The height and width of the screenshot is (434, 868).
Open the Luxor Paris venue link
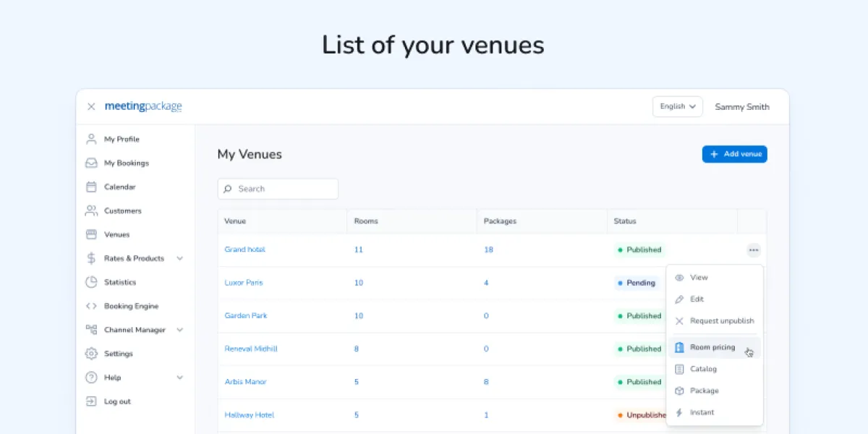click(x=244, y=283)
